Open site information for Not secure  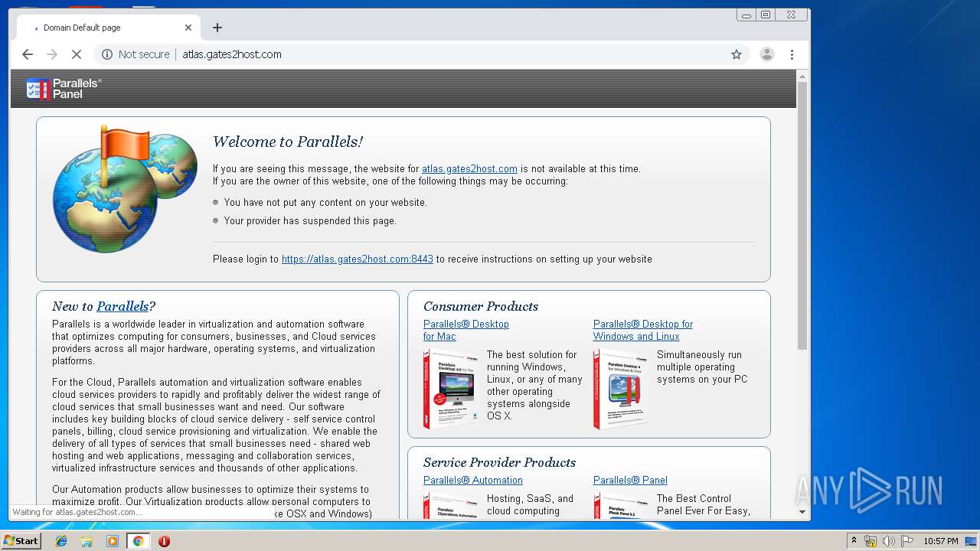136,54
